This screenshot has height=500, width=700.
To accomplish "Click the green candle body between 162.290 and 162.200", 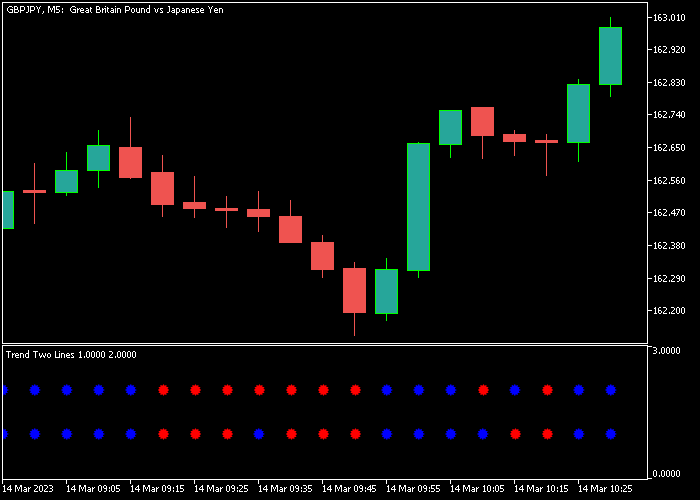I will pyautogui.click(x=387, y=291).
